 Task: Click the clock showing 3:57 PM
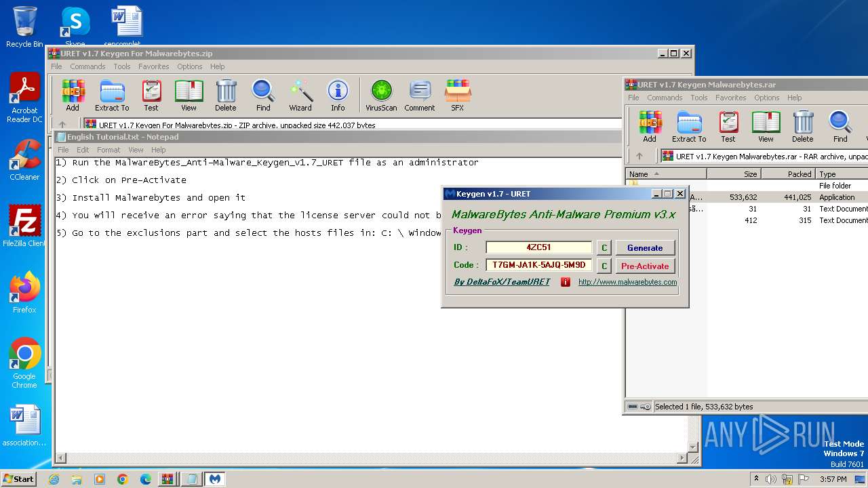coord(833,479)
